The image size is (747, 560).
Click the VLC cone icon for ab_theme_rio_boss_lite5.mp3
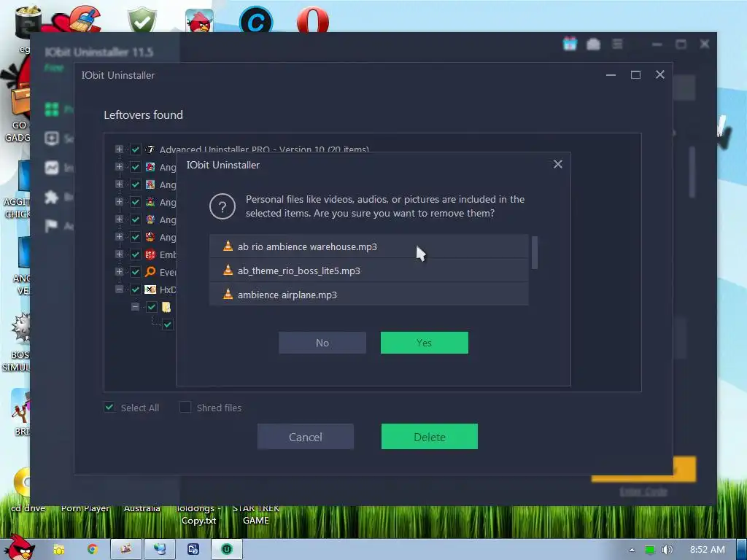point(228,270)
